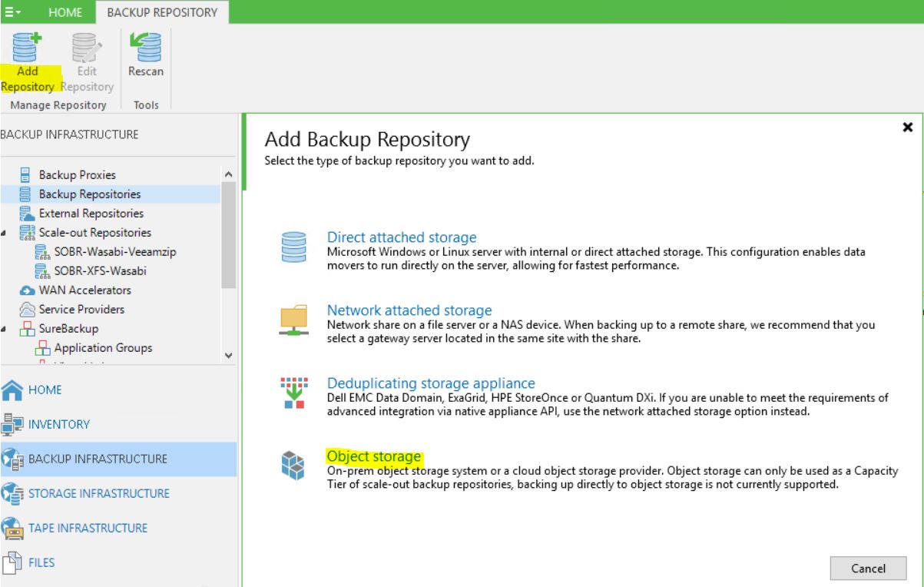The image size is (924, 587).
Task: Open WAN Accelerators tree entry
Action: coord(84,290)
